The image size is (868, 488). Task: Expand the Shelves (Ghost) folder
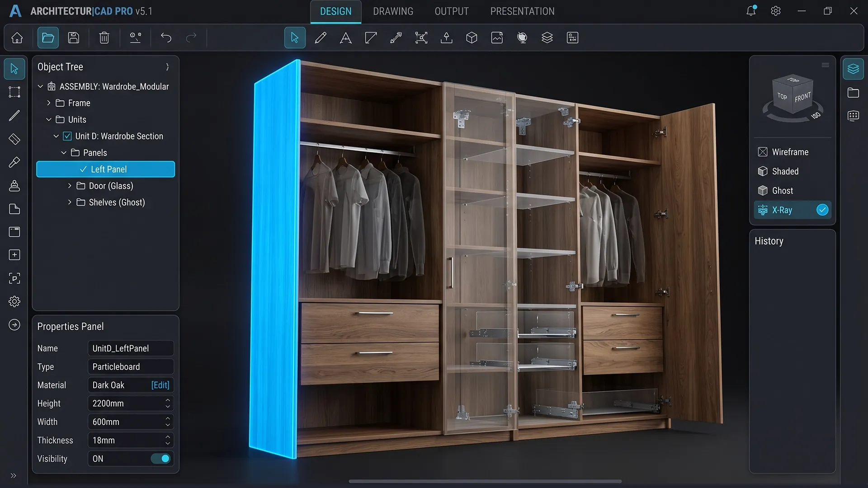point(70,202)
